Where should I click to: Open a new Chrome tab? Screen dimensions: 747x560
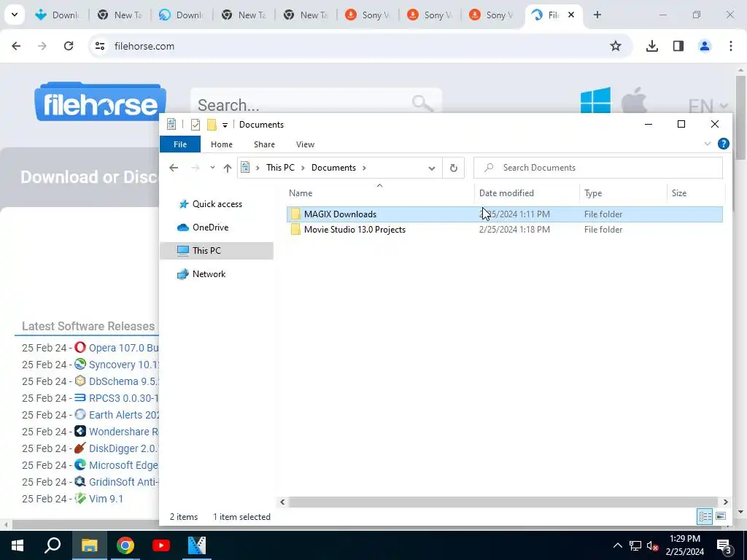pos(597,15)
